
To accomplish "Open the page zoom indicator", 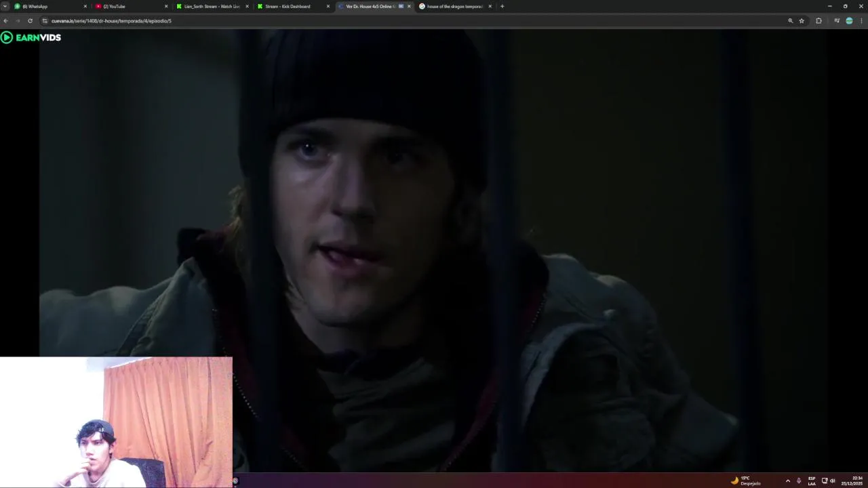I will point(790,20).
